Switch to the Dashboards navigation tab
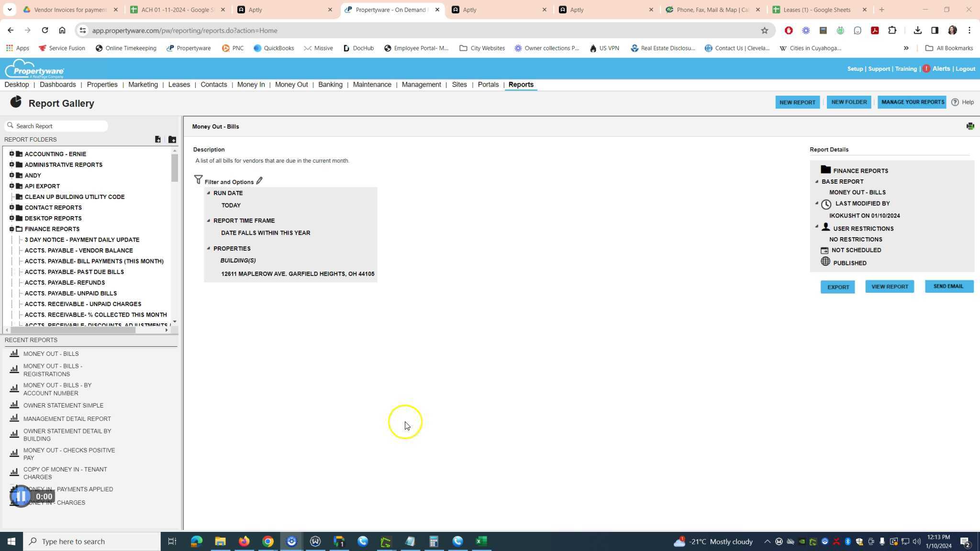 click(57, 84)
